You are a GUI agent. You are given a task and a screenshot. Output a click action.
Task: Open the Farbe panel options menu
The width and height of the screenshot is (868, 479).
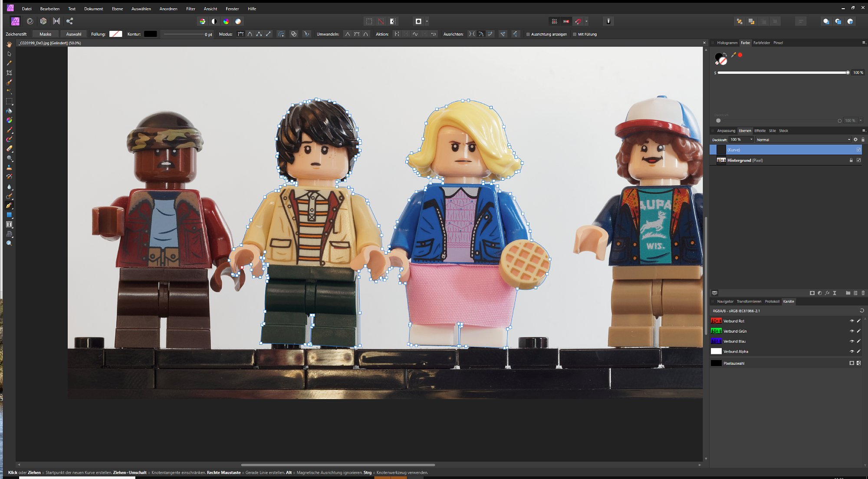[863, 43]
